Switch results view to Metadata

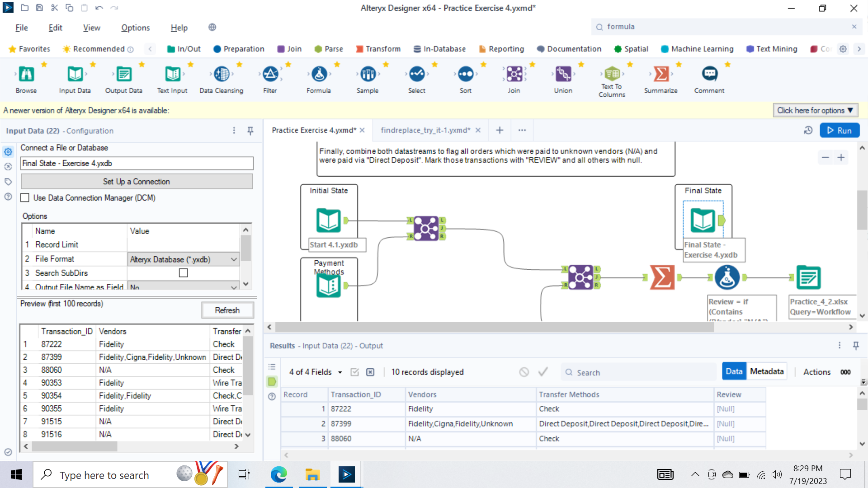click(x=767, y=371)
